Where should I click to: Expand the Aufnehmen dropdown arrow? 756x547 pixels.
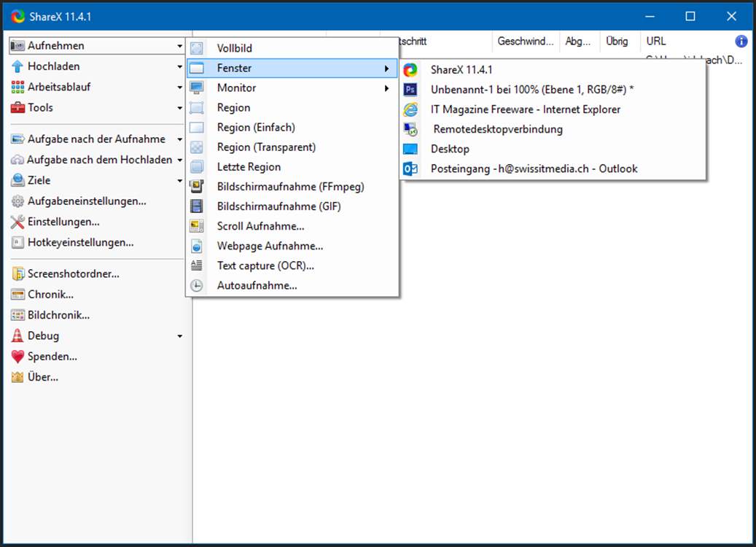179,46
